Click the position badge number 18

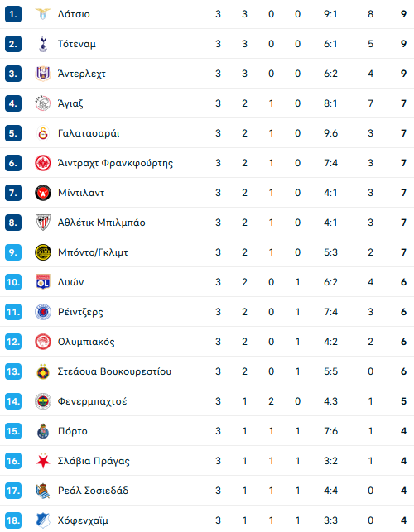click(x=13, y=520)
